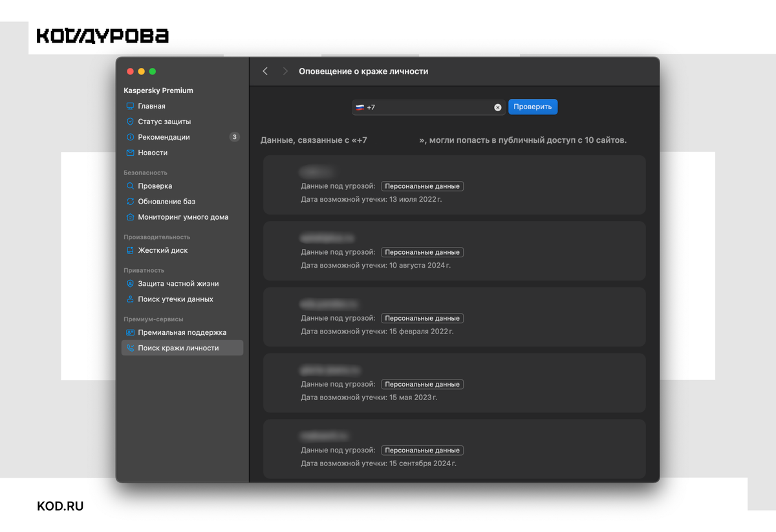Click the Безопасность section header

pyautogui.click(x=145, y=173)
